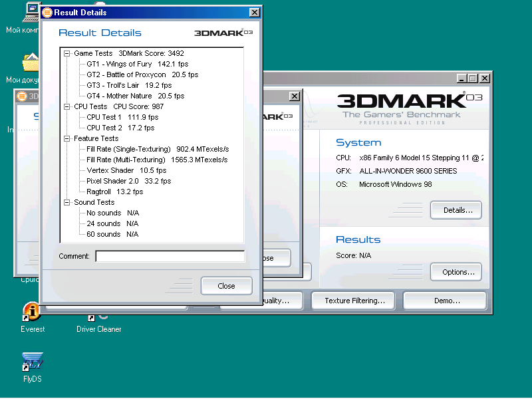Click the Texture Filtering... button

(354, 301)
